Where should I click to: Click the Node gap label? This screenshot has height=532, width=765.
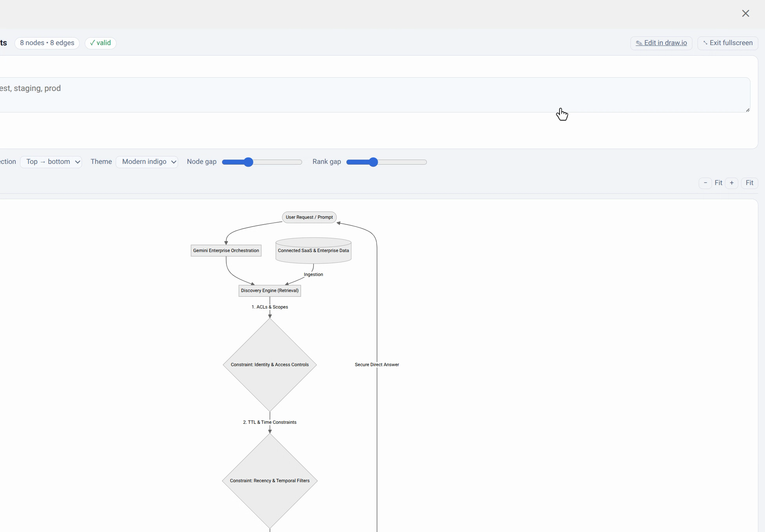(202, 162)
